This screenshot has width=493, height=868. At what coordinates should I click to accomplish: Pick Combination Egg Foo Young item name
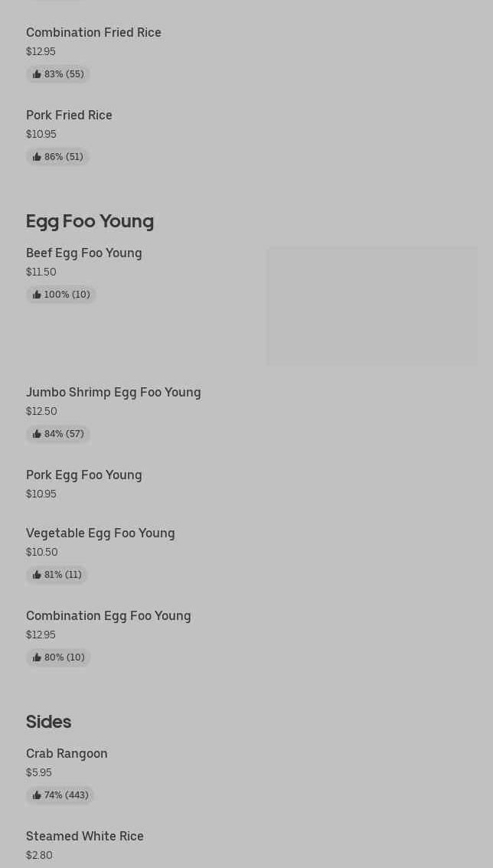pos(108,615)
